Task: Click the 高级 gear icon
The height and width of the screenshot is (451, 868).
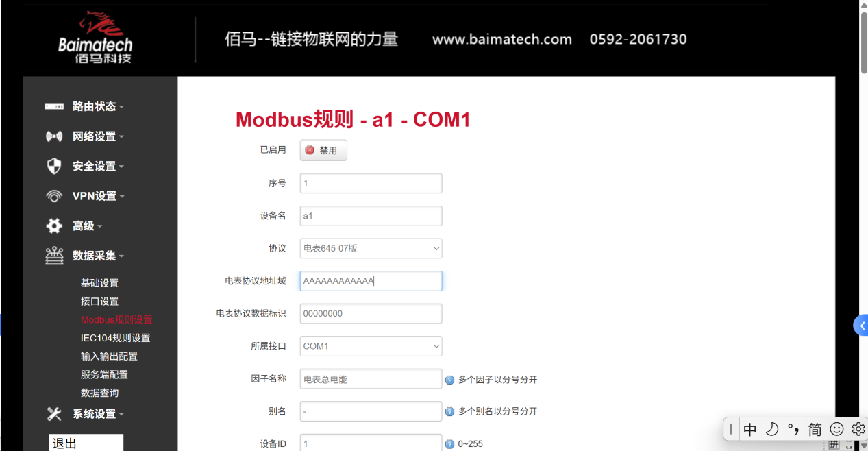Action: pyautogui.click(x=53, y=225)
